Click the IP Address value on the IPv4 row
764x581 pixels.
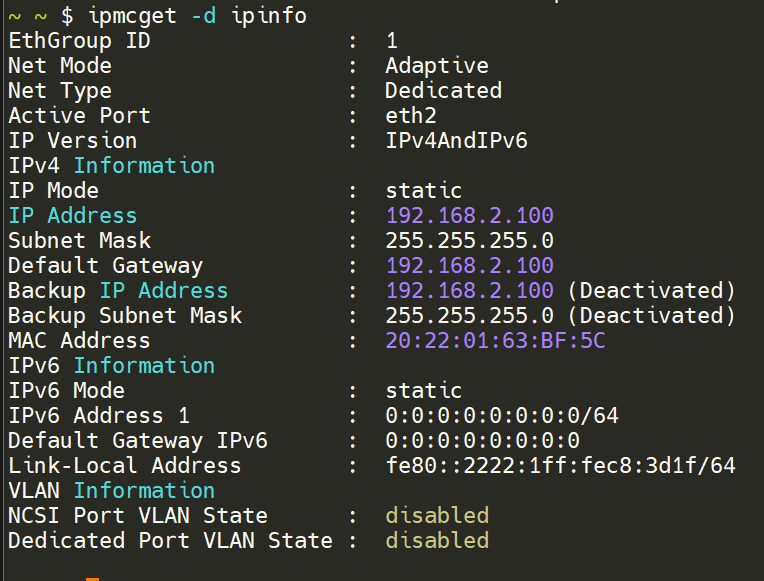point(469,216)
